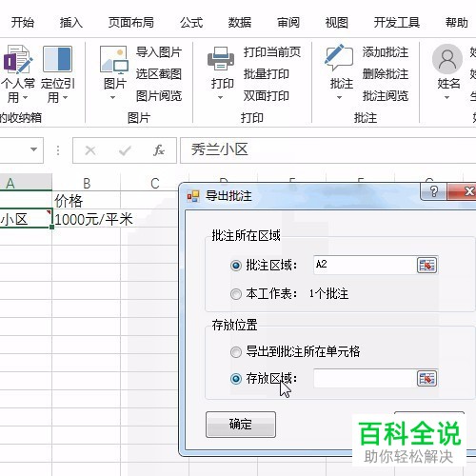476x476 pixels.
Task: Expand the 姓名 dropdown arrow
Action: coord(446,98)
